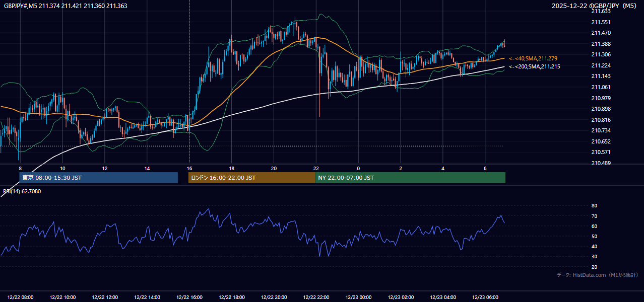The height and width of the screenshot is (302, 644).
Task: Click price axis value 211.224
Action: pos(601,65)
